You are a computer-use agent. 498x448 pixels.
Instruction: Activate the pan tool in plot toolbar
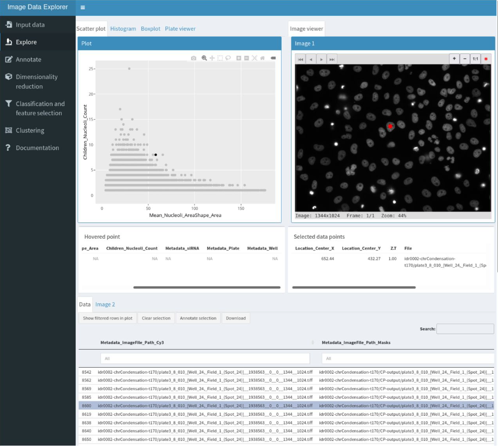(x=212, y=58)
